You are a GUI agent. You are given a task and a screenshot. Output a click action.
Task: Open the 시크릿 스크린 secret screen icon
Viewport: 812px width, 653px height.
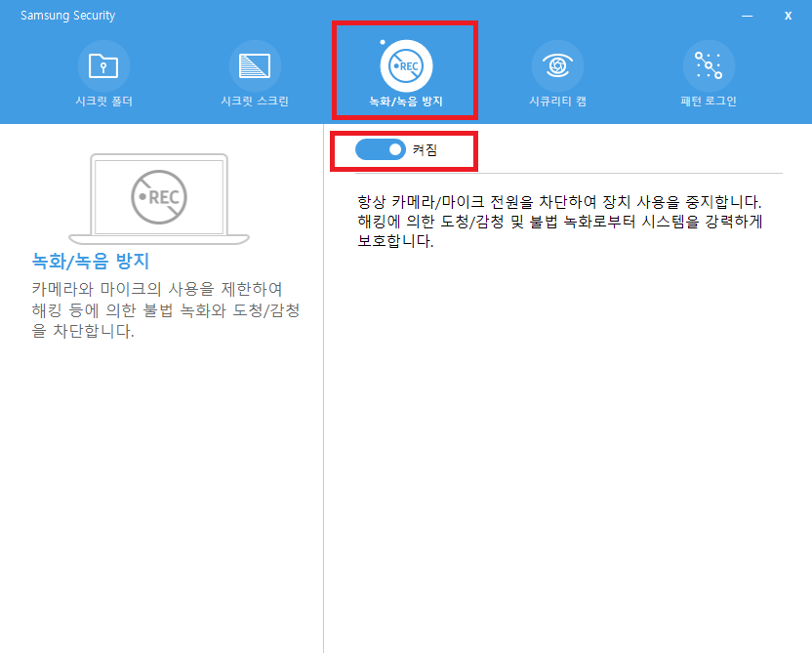255,65
